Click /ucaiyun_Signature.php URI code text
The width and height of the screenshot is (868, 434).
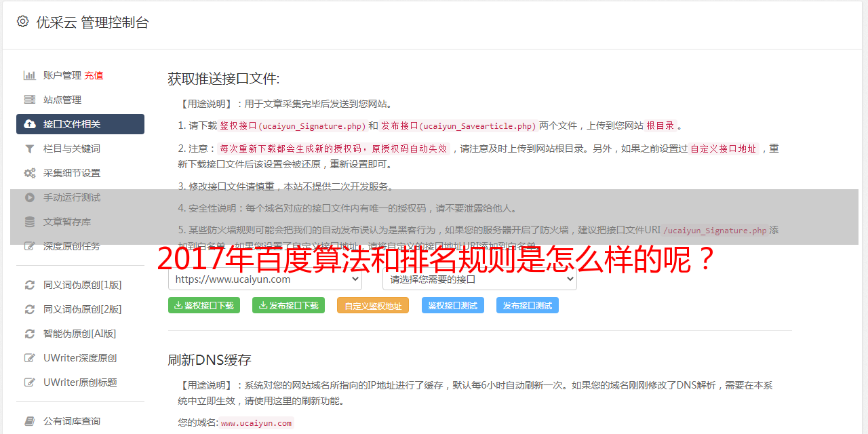(715, 231)
